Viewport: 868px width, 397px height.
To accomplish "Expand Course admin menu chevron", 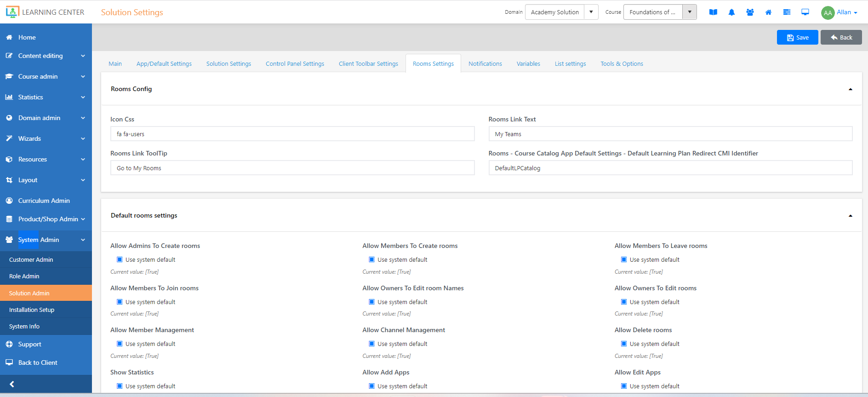I will (x=83, y=76).
